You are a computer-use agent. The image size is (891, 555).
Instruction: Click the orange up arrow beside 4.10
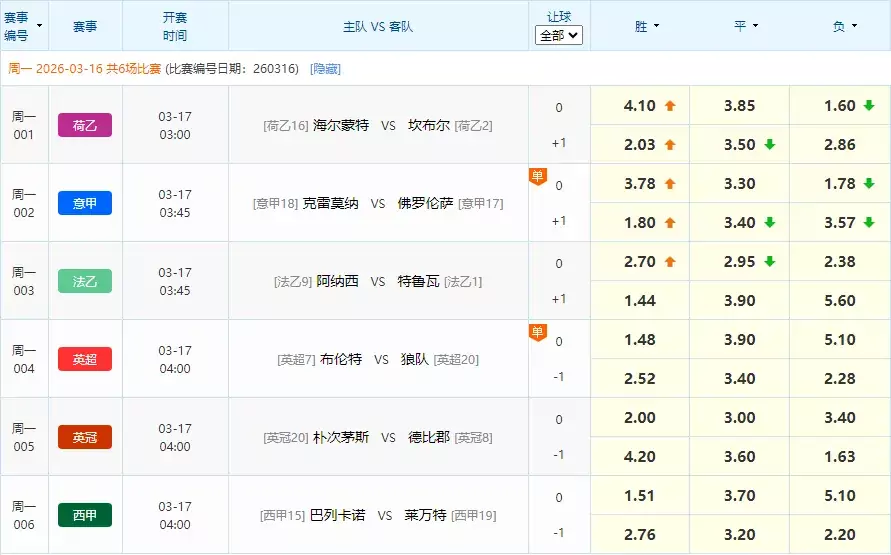[670, 106]
